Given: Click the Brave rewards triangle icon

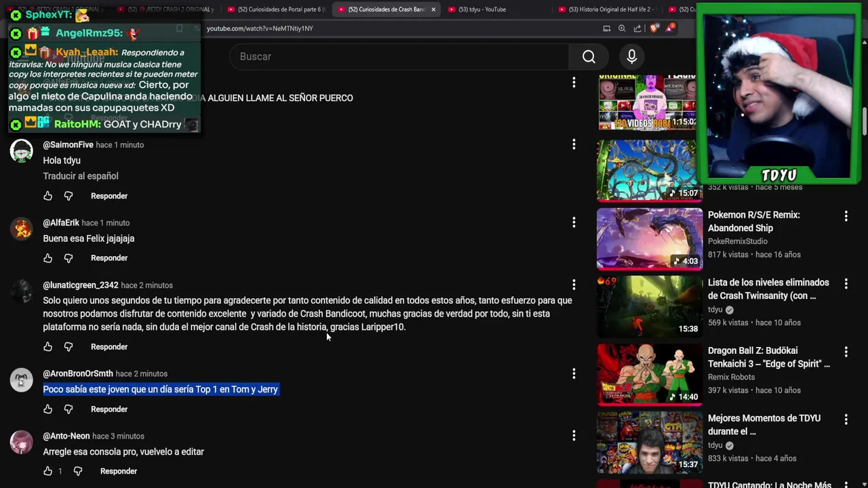Looking at the screenshot, I should tap(670, 28).
